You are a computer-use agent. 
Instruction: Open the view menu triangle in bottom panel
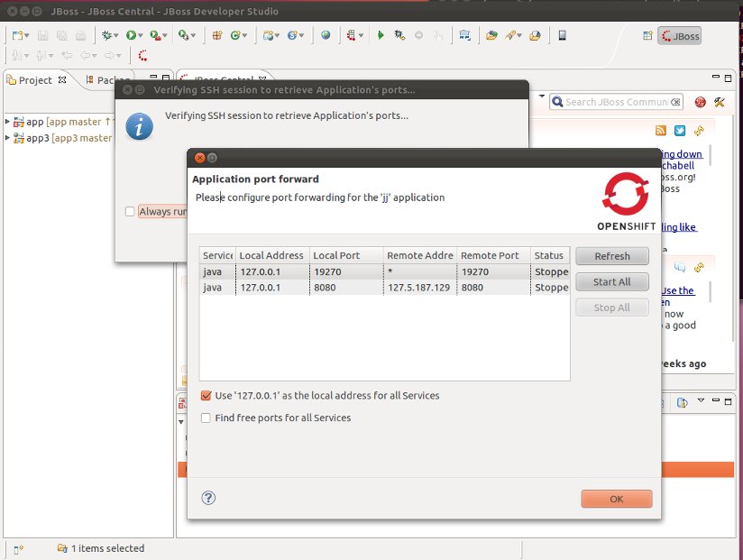point(701,400)
